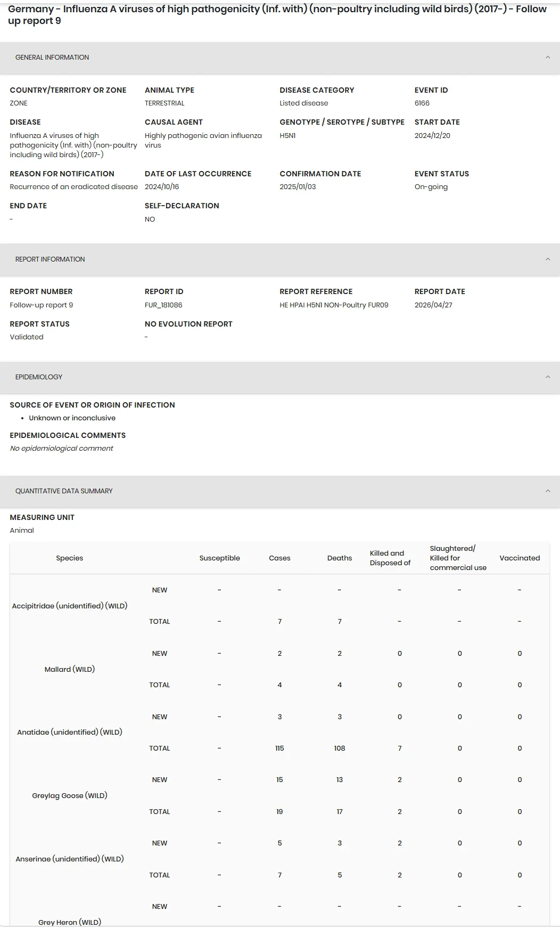Collapse the Quantitative Data Summary chevron

[548, 491]
